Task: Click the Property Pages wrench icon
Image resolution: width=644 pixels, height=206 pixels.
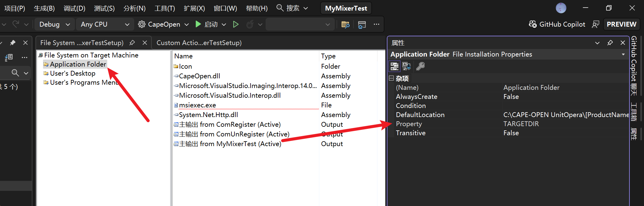Action: [420, 66]
